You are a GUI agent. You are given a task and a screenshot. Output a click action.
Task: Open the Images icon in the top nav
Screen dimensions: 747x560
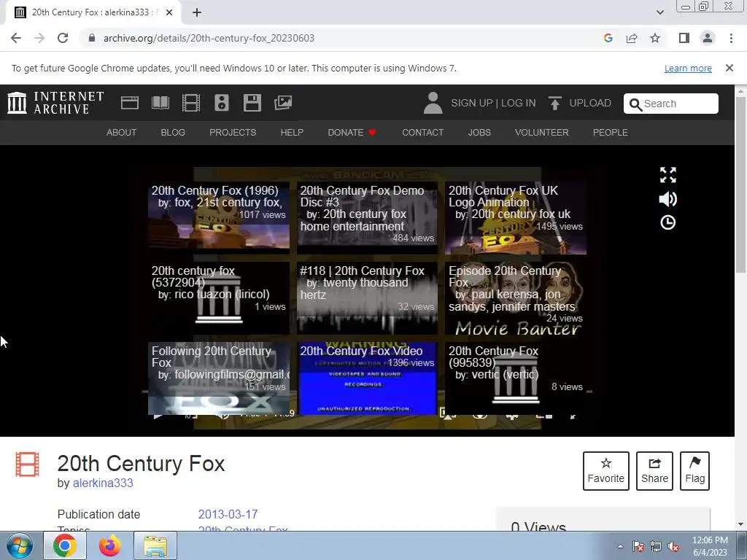(x=283, y=103)
